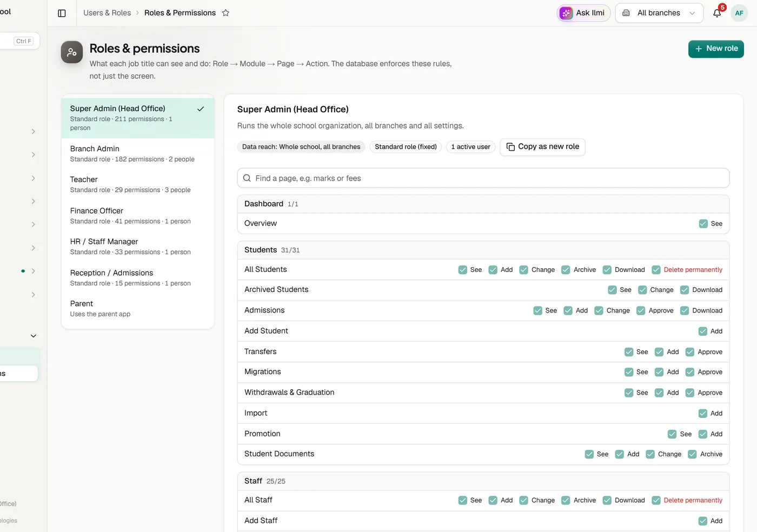757x532 pixels.
Task: Star the Roles & Permissions page
Action: [x=226, y=13]
